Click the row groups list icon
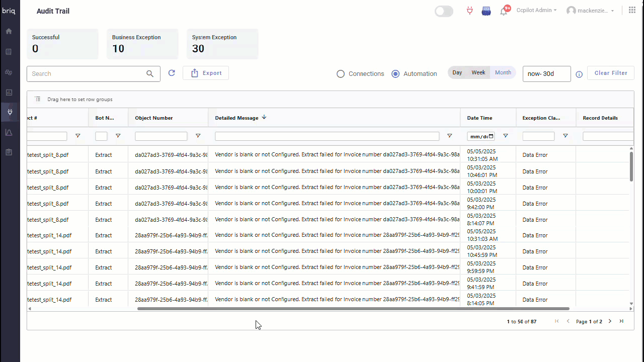 pyautogui.click(x=38, y=99)
